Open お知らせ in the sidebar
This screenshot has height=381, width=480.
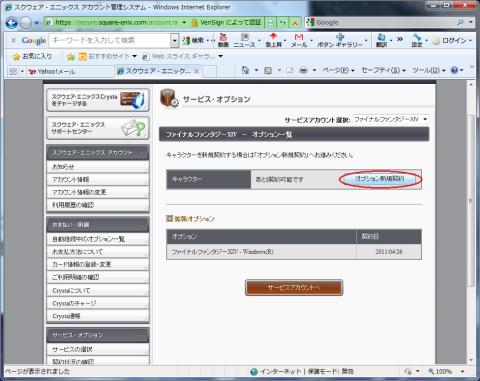point(98,167)
